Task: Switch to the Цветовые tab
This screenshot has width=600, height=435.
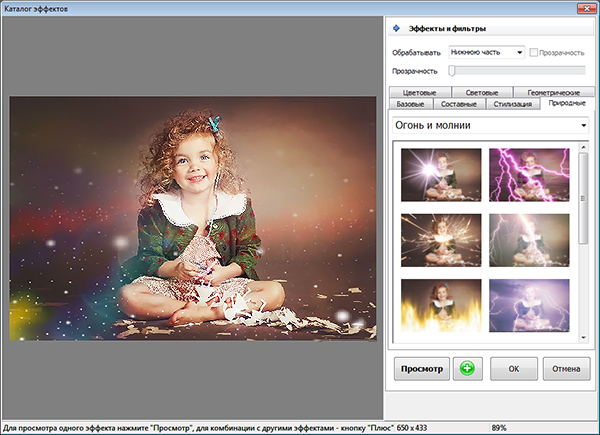Action: click(418, 92)
